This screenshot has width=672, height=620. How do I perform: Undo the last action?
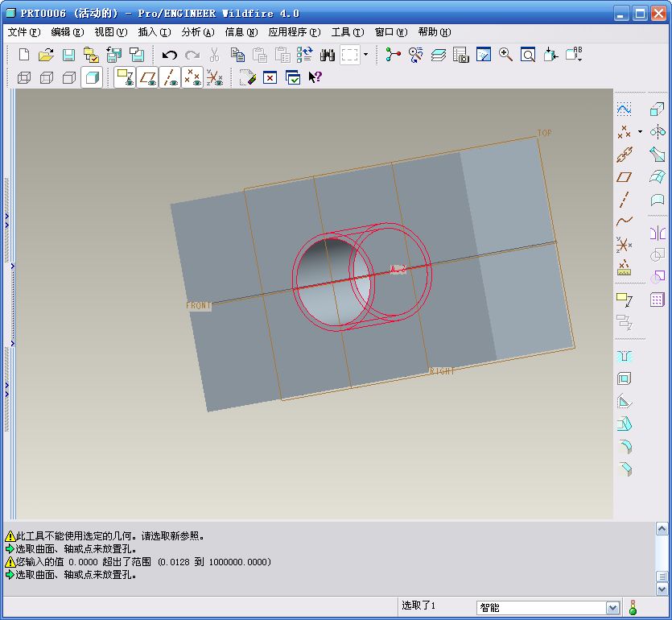170,55
